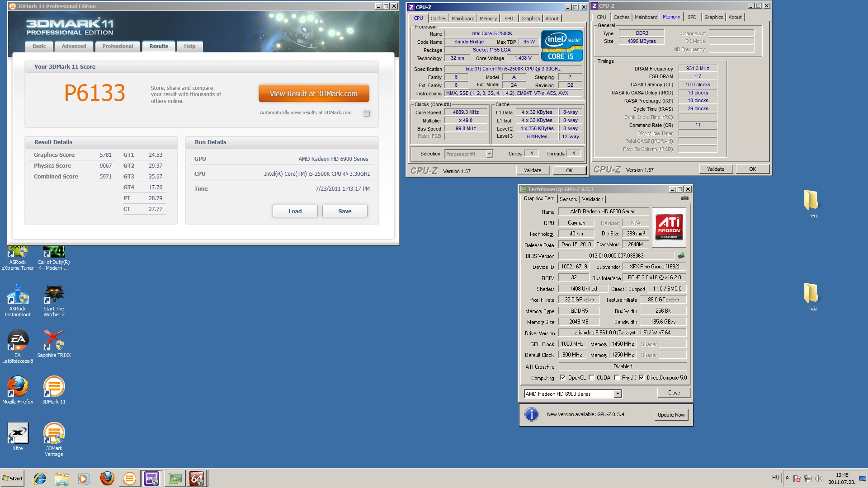Click View Result at 3DMark.com button
Image resolution: width=868 pixels, height=488 pixels.
314,94
